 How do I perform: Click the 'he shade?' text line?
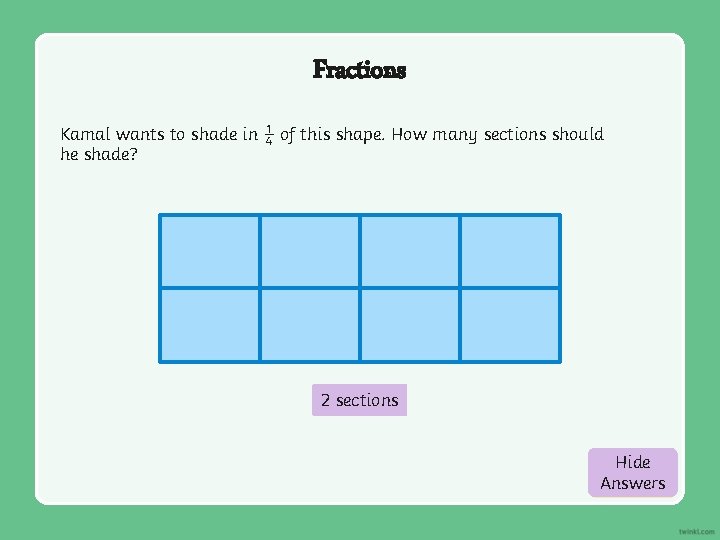[x=99, y=155]
